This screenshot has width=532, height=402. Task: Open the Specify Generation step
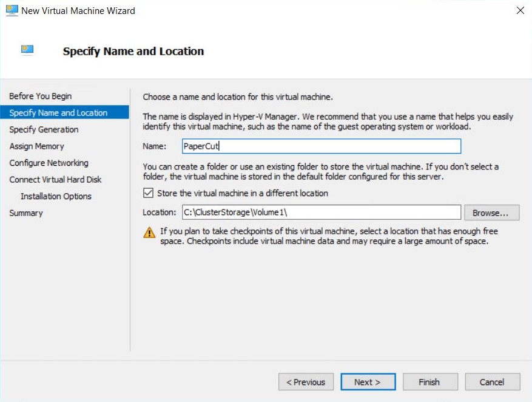coord(44,129)
